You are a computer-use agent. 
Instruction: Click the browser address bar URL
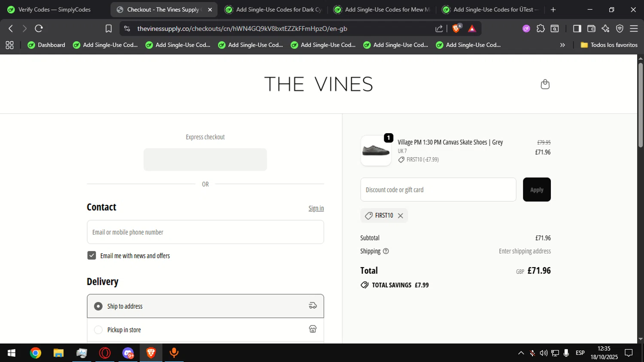coord(242,28)
